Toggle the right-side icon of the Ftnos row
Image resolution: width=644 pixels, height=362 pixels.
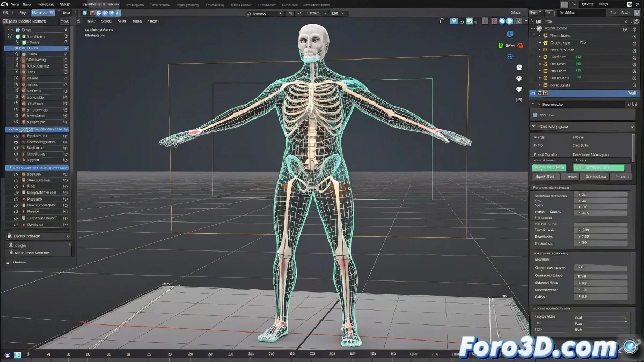65,72
